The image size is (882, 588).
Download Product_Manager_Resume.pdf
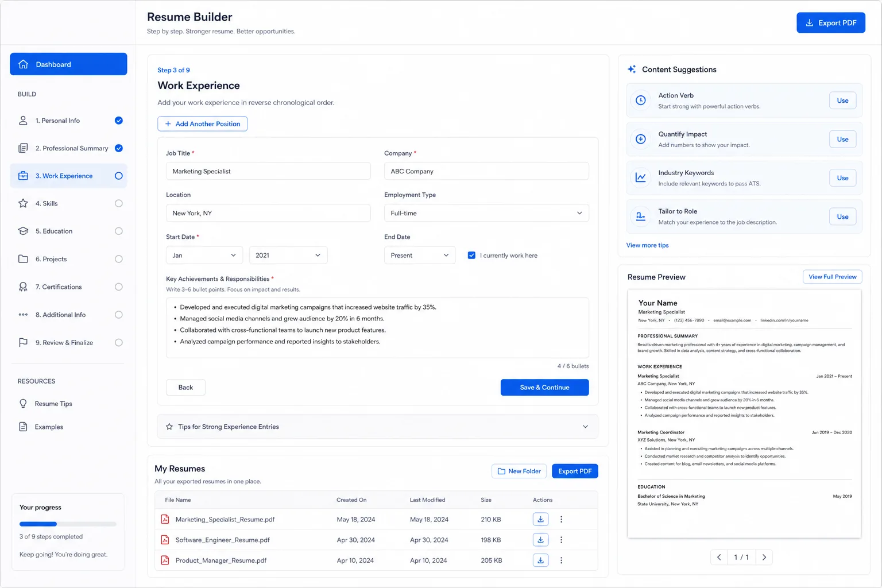(540, 560)
